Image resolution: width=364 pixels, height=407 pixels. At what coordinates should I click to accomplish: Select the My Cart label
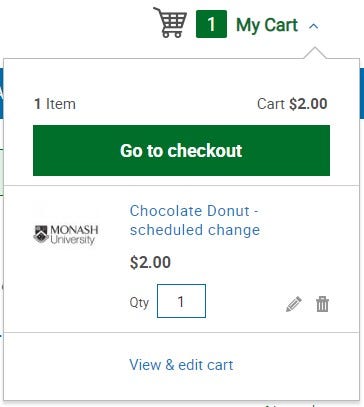pos(267,25)
